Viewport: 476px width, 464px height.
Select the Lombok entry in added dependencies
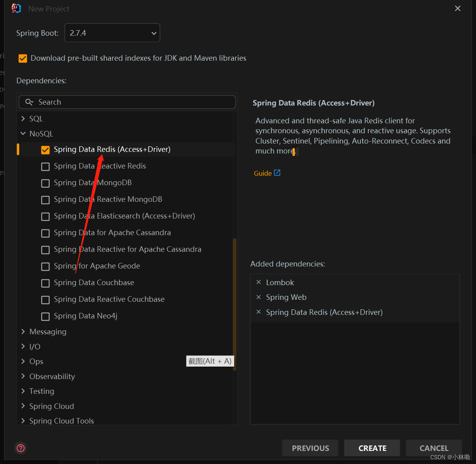tap(280, 282)
